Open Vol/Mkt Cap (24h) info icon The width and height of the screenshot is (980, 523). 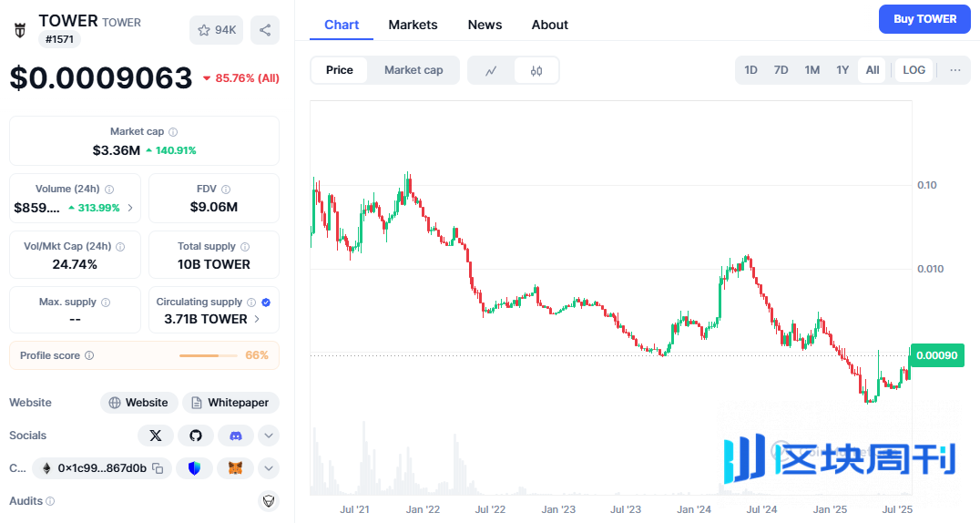[x=120, y=247]
